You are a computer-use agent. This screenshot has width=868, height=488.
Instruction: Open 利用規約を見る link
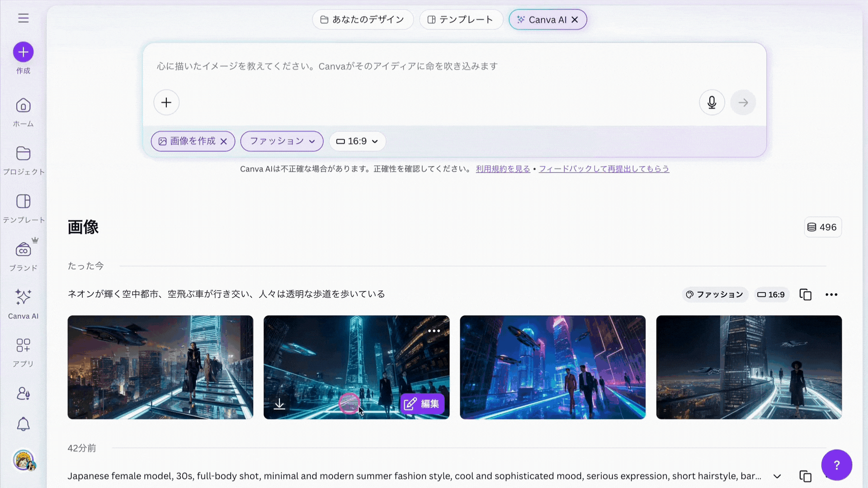point(503,169)
